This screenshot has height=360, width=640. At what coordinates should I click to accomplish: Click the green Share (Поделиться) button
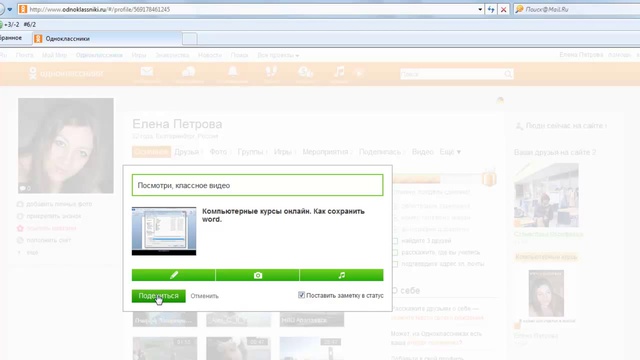pyautogui.click(x=158, y=296)
